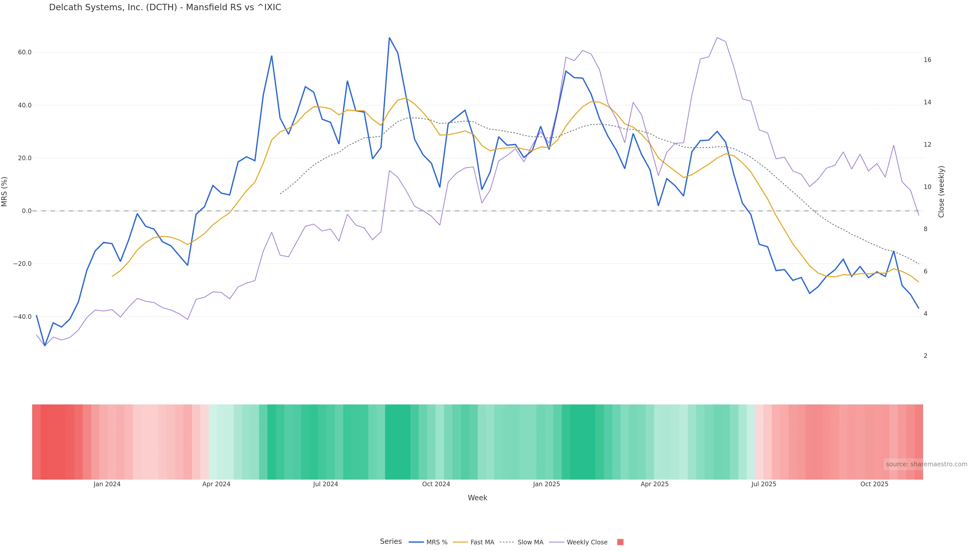Select the Oct 2025 x-axis tick label
Viewport: 980px width, 551px height.
click(x=874, y=484)
